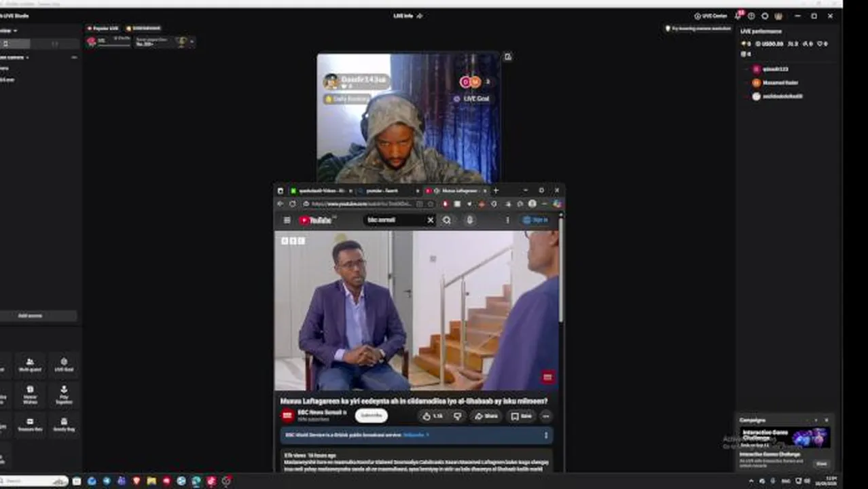
Task: Click the Interactive Games Challenge banner
Action: (x=784, y=437)
